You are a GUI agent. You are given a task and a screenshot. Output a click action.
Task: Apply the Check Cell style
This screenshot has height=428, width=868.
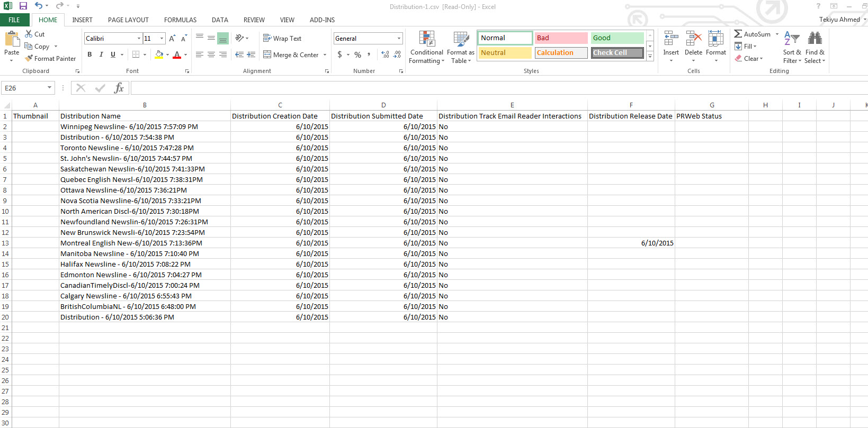(x=617, y=53)
